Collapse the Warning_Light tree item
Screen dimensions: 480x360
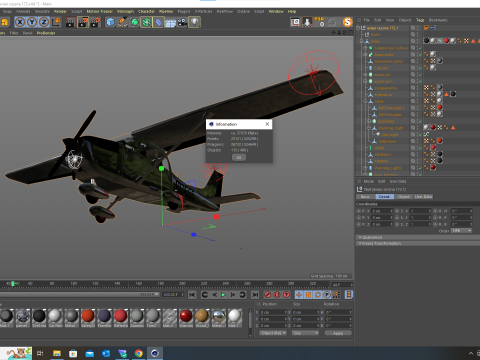[x=369, y=128]
